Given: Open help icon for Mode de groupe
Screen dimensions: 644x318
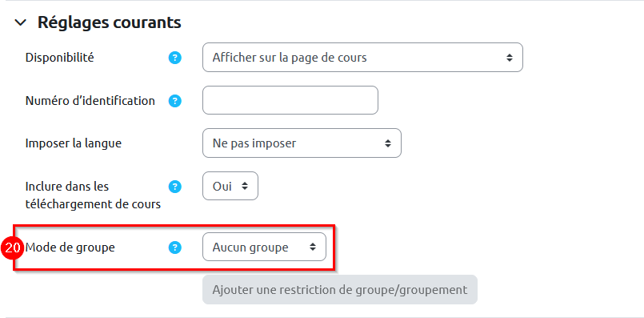Looking at the screenshot, I should click(175, 248).
